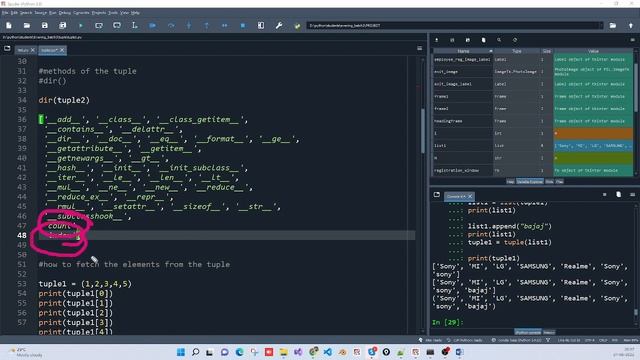Image resolution: width=640 pixels, height=360 pixels.
Task: Open the IPython console options menu
Action: click(632, 195)
